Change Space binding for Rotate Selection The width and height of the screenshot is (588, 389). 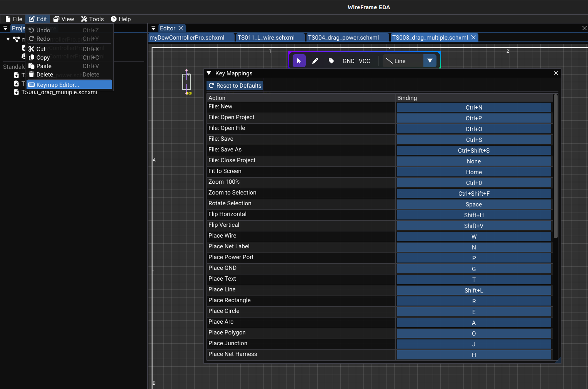[474, 204]
